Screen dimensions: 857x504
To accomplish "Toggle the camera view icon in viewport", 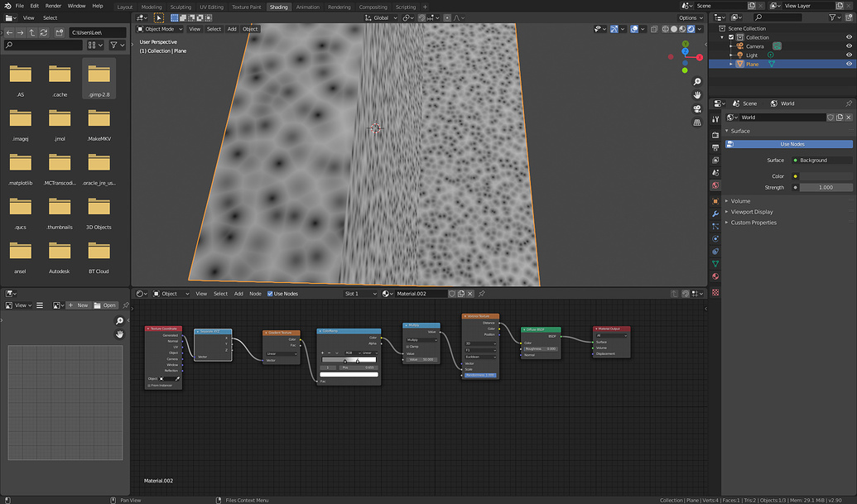I will pos(697,108).
